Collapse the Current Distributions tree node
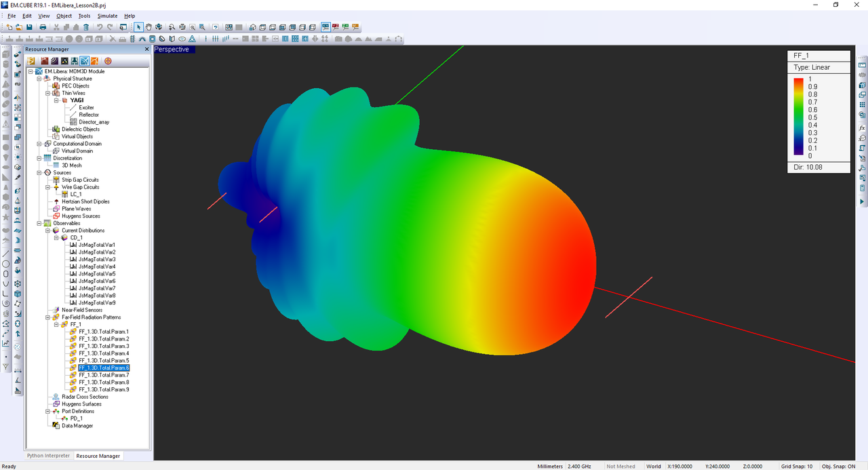The width and height of the screenshot is (868, 470). (47, 231)
